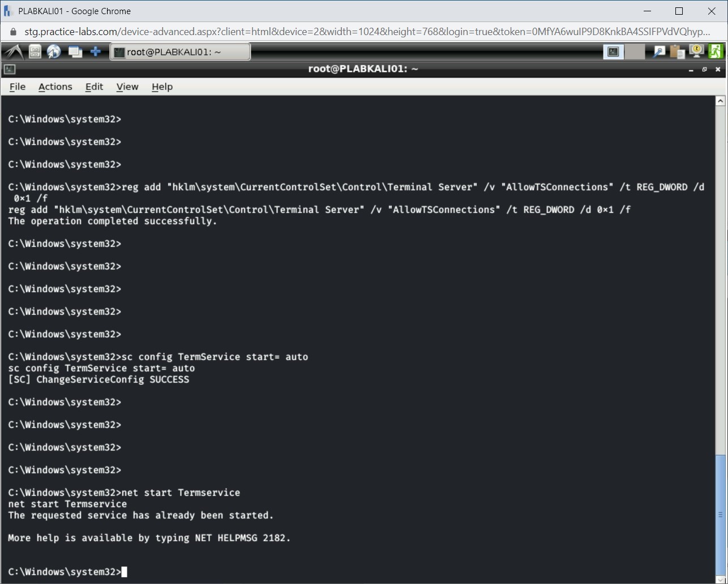The image size is (728, 584).
Task: Open the magnifier search tray icon
Action: tap(659, 52)
